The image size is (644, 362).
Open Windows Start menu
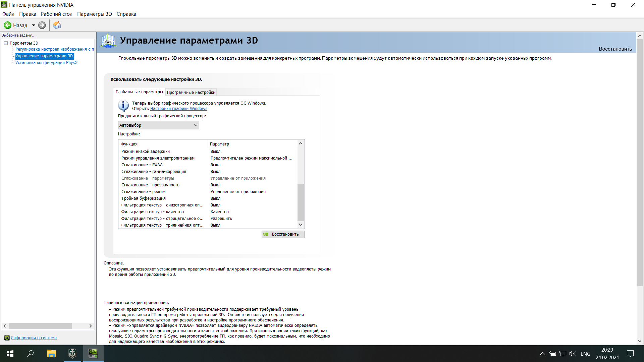[x=10, y=354]
